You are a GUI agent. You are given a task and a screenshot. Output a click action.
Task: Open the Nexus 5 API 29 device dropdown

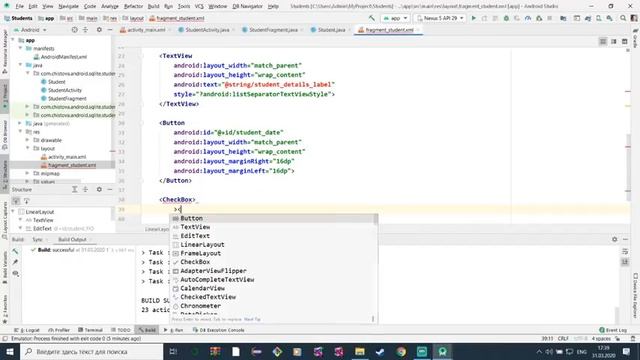[440, 18]
